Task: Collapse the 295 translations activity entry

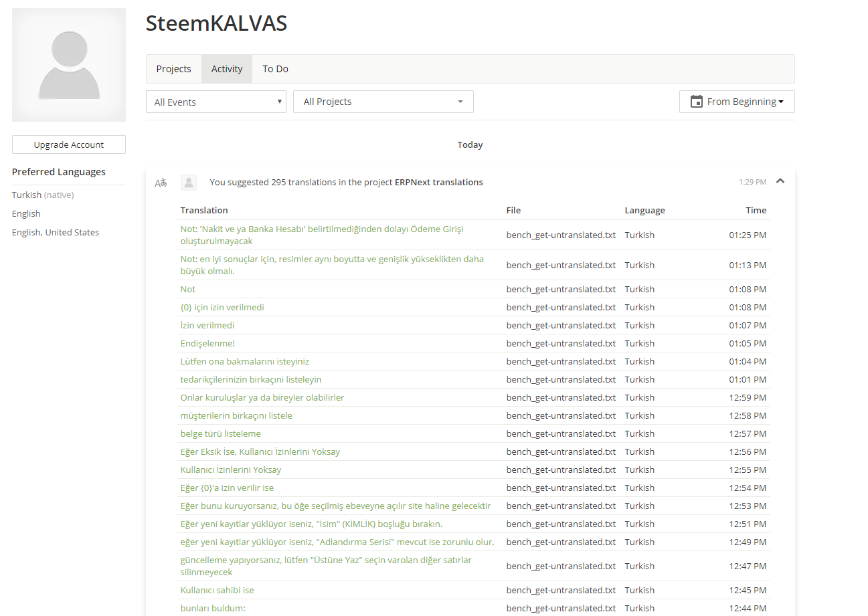Action: (780, 181)
